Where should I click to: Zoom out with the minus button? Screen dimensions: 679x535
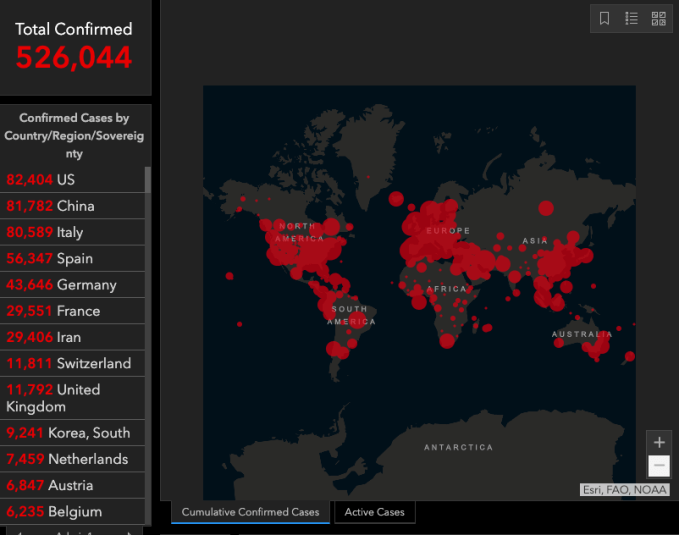point(659,466)
